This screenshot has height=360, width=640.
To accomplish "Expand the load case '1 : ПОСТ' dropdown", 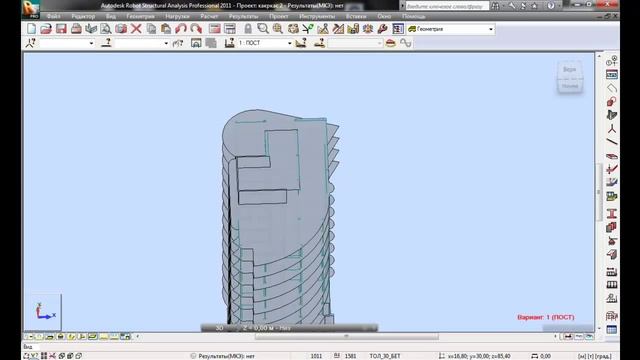I will 289,43.
